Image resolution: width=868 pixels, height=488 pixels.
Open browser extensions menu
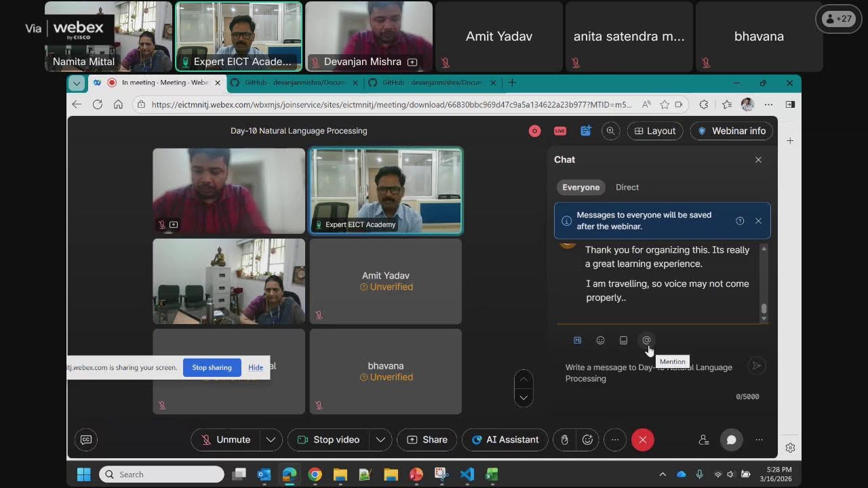(704, 104)
